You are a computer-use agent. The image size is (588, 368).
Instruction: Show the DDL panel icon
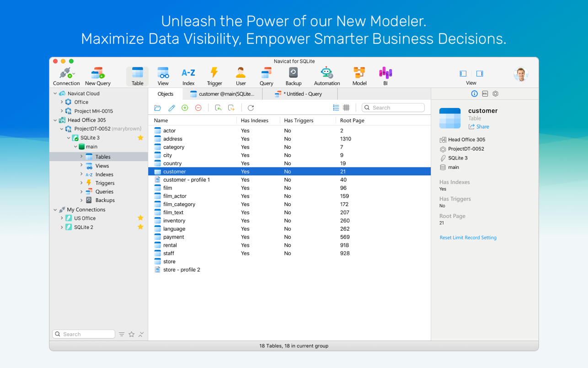(x=485, y=94)
